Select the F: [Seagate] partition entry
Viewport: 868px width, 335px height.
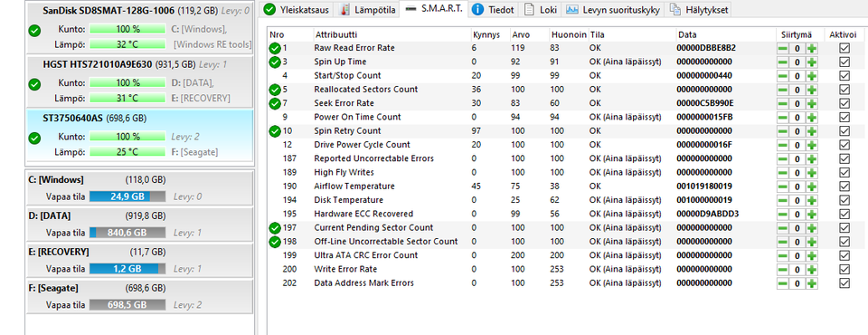(x=139, y=297)
